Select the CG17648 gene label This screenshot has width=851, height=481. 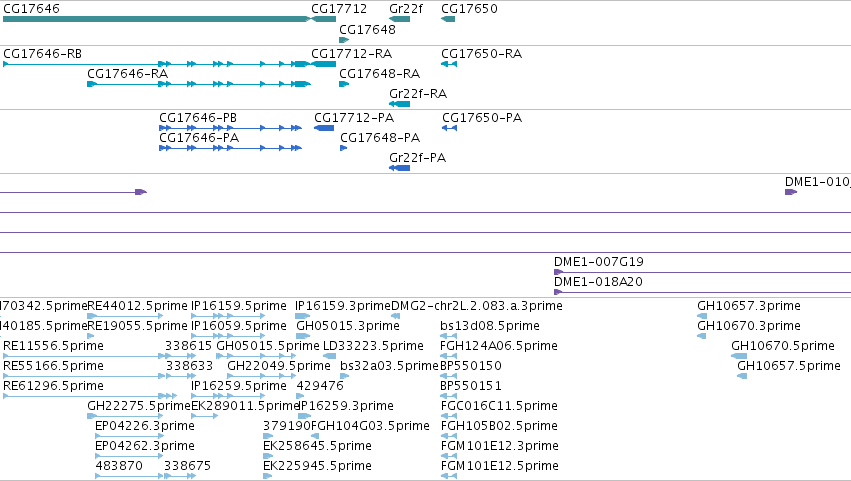pos(367,29)
